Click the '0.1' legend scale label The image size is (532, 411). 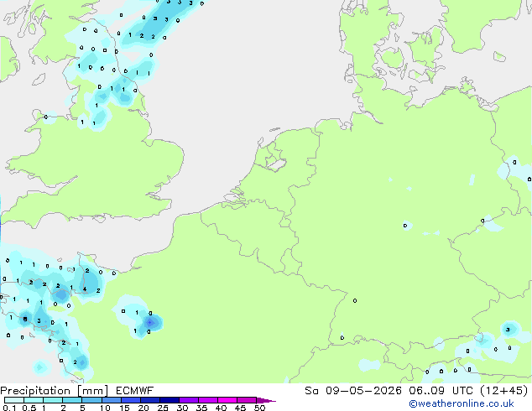tap(9, 408)
